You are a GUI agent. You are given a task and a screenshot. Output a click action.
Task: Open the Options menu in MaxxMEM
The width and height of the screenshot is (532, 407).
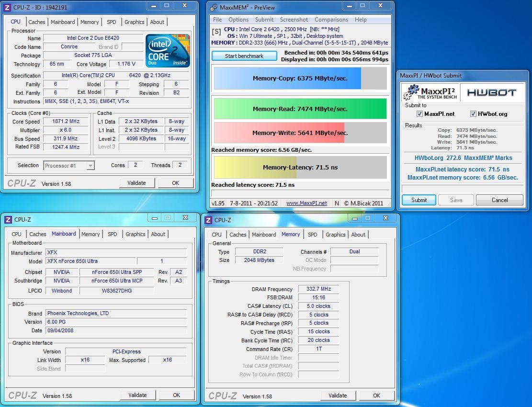click(238, 20)
